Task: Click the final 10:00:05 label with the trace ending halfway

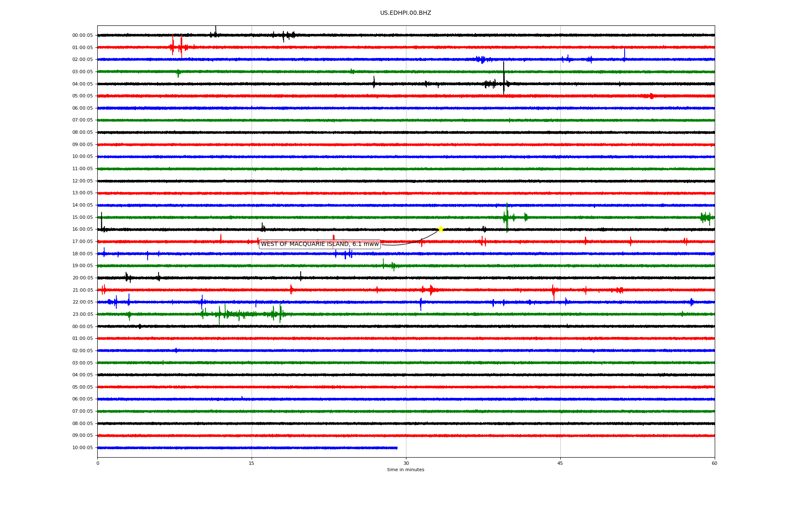Action: 82,448
